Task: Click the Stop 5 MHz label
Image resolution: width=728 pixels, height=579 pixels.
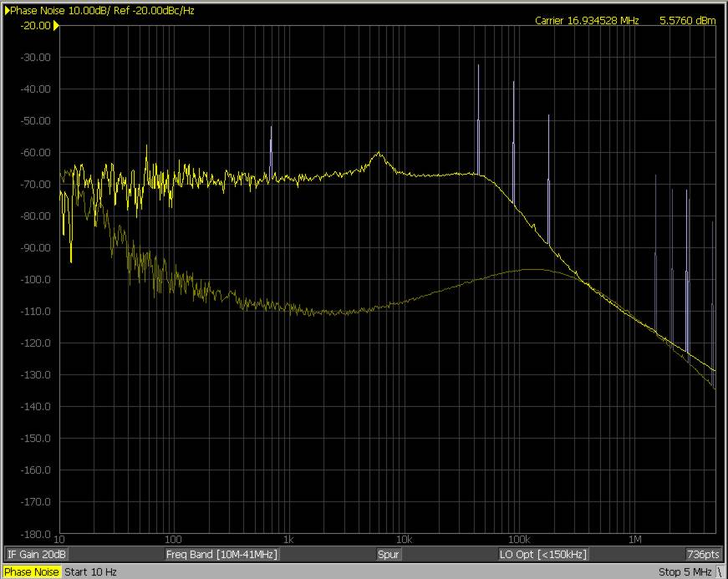Action: [x=684, y=571]
